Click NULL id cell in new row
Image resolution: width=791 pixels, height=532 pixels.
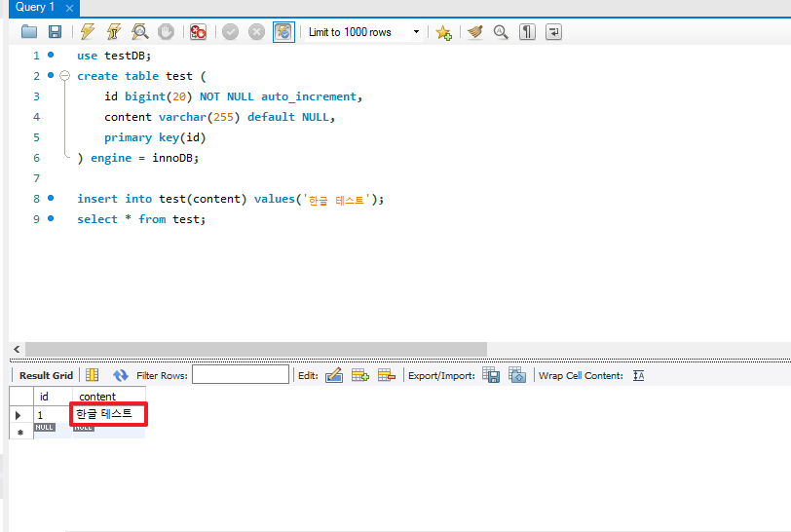point(53,431)
